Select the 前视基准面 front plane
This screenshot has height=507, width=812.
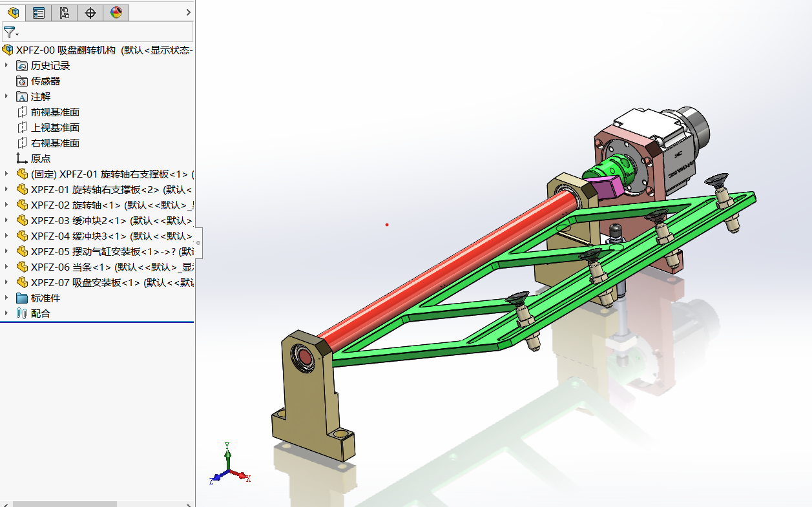(55, 112)
